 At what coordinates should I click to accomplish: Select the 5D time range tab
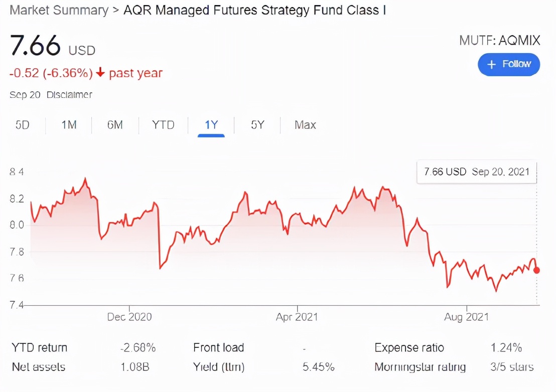(23, 125)
